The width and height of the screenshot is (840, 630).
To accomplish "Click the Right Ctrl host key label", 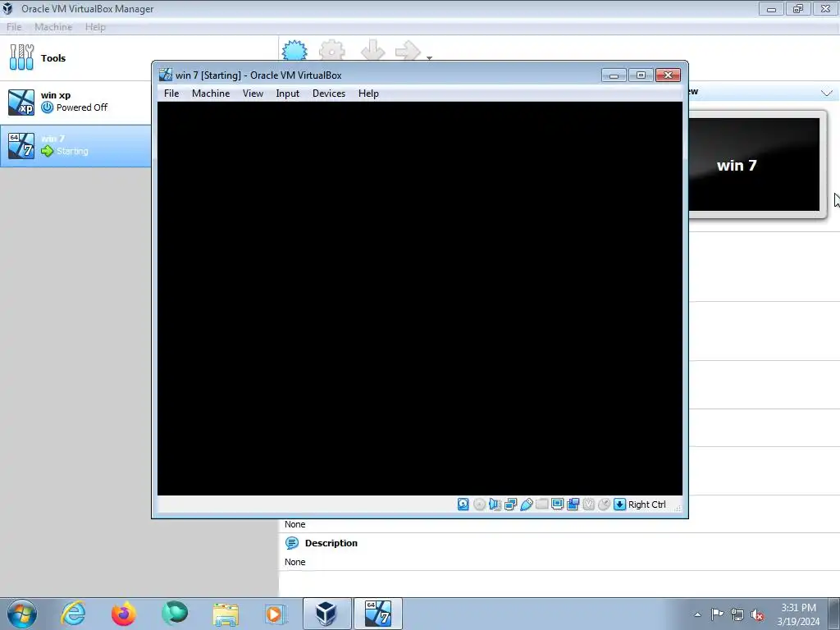I will tap(646, 504).
